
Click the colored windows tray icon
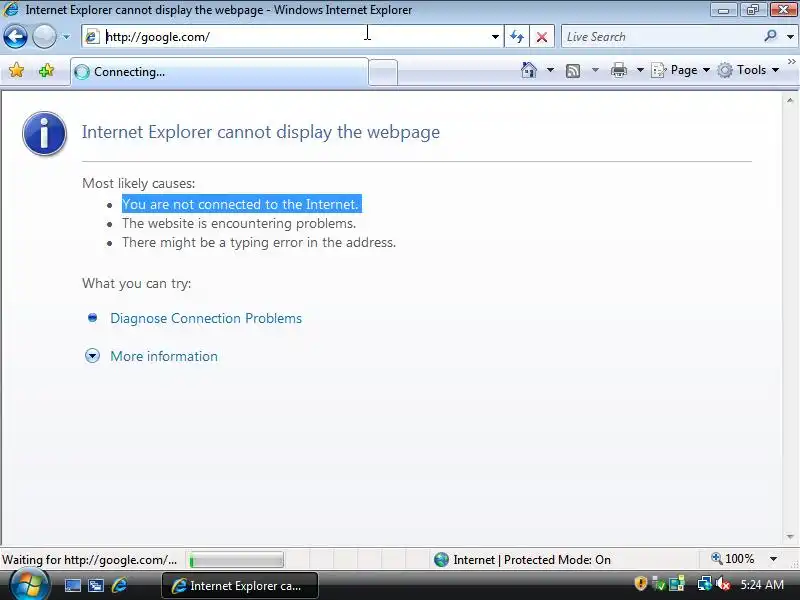click(x=677, y=584)
